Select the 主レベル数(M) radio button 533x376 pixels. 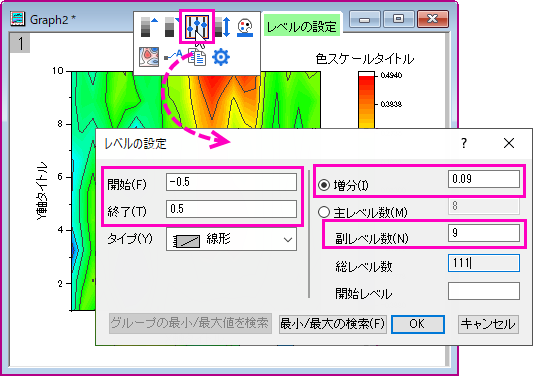click(324, 212)
